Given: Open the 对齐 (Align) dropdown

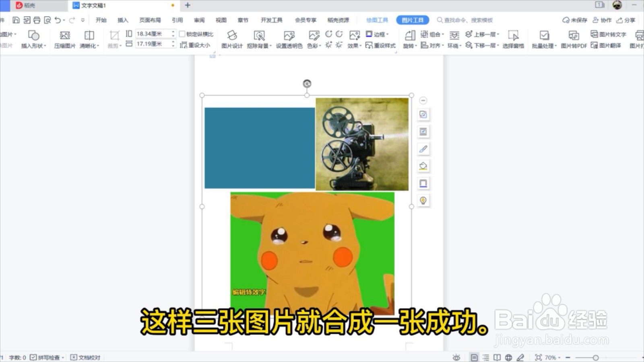Looking at the screenshot, I should point(432,45).
